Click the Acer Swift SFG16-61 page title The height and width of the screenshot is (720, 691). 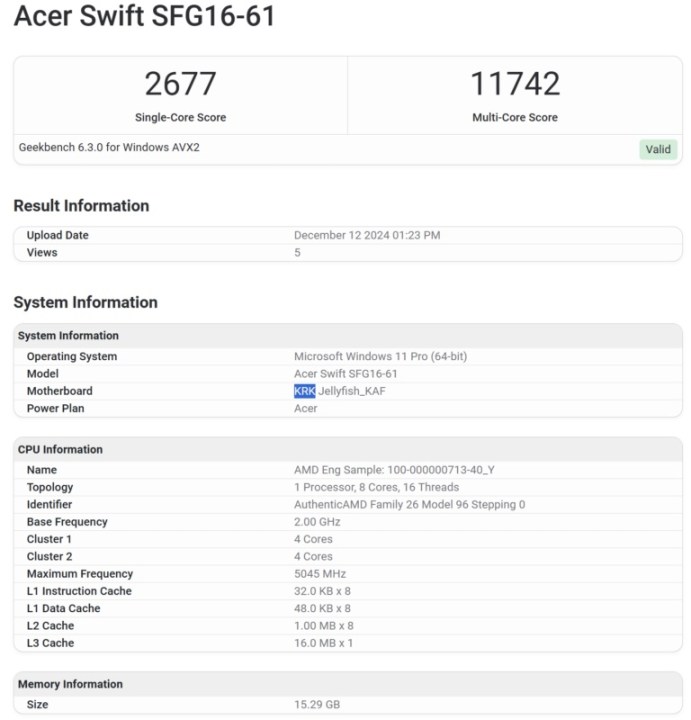pos(144,17)
